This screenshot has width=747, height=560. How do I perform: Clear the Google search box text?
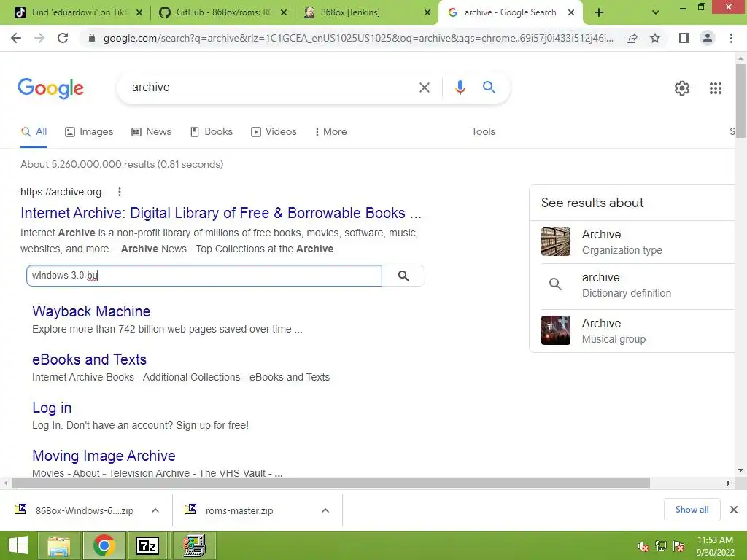click(424, 87)
